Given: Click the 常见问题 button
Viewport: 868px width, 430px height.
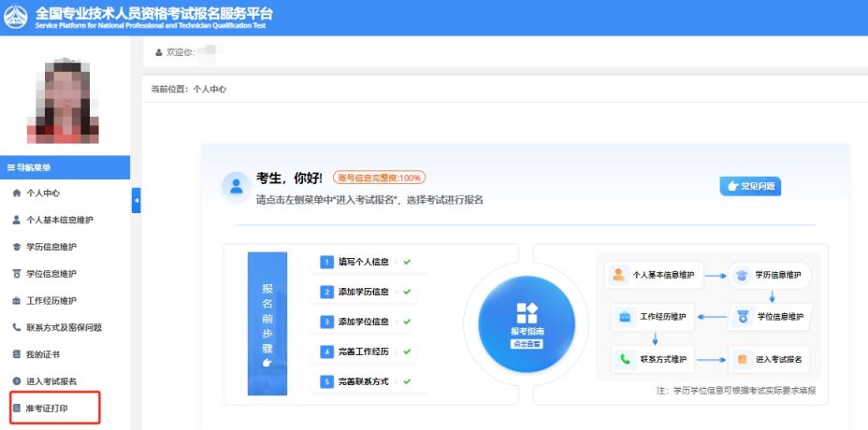Looking at the screenshot, I should [750, 187].
